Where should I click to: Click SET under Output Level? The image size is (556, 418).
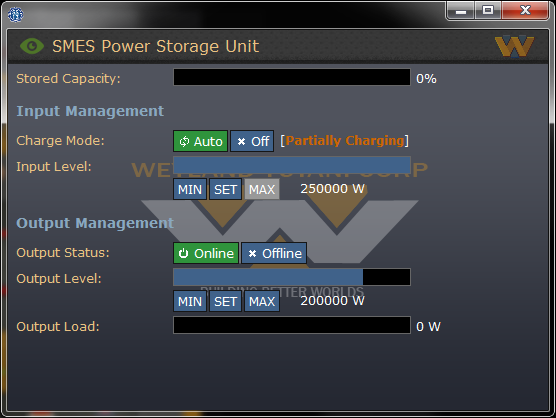pyautogui.click(x=225, y=301)
